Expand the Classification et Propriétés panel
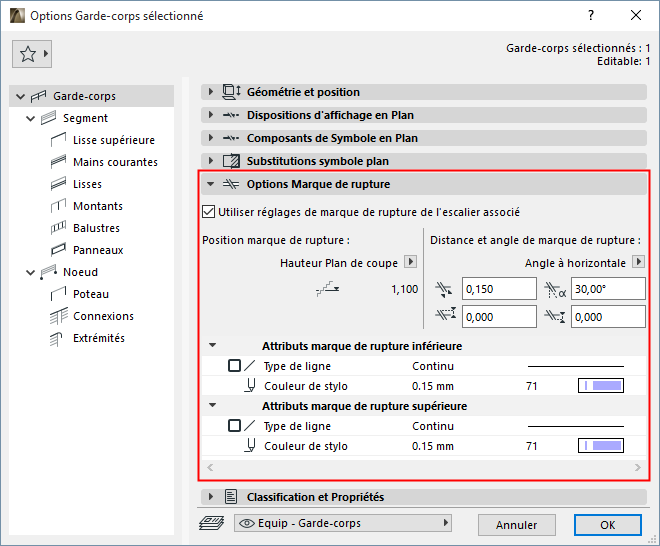 click(x=211, y=497)
